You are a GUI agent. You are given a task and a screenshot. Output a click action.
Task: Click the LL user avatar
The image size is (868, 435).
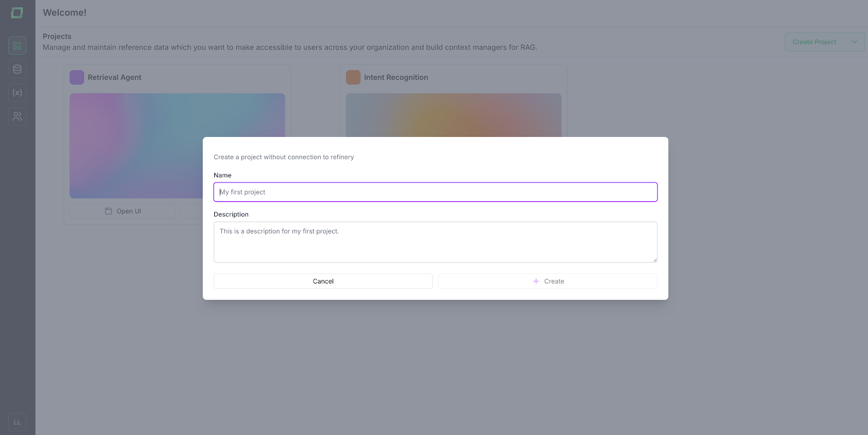click(x=17, y=422)
